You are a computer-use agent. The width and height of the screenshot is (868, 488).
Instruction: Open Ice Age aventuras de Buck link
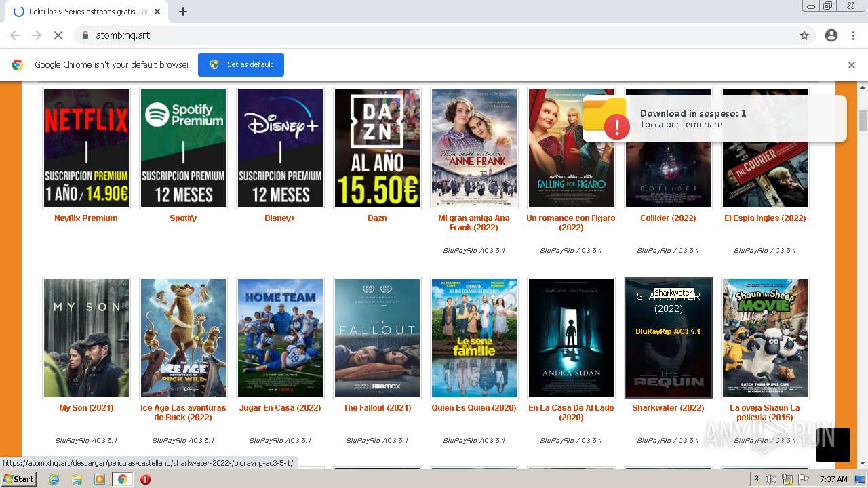click(183, 413)
